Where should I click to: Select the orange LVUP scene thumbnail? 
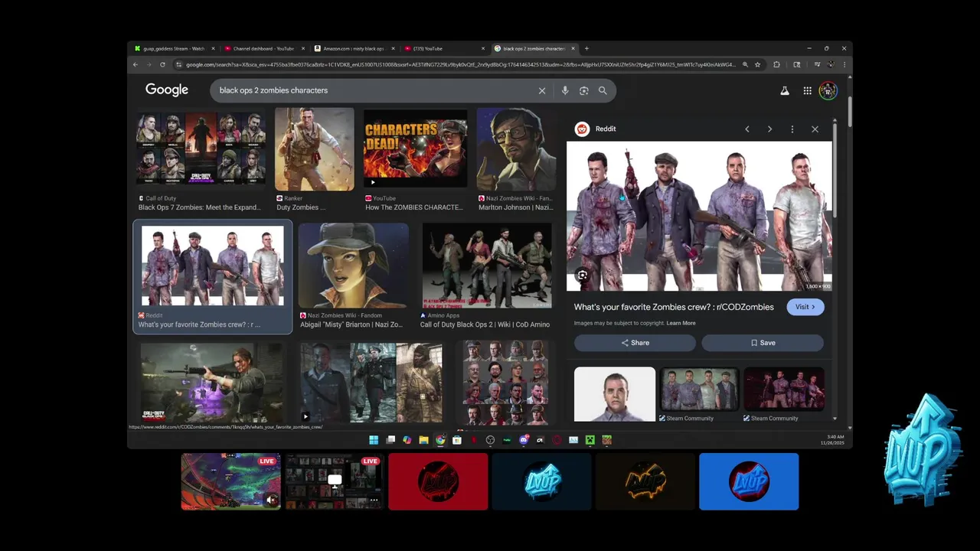click(x=645, y=481)
